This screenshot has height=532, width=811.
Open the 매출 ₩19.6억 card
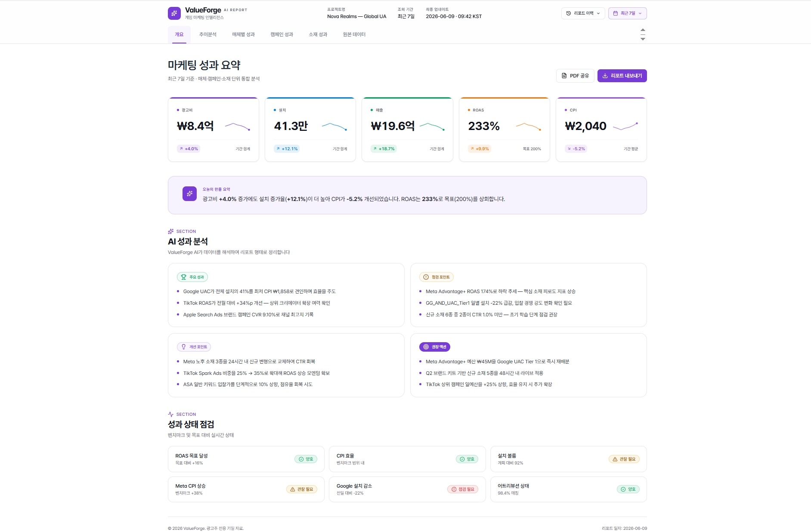[x=407, y=130]
